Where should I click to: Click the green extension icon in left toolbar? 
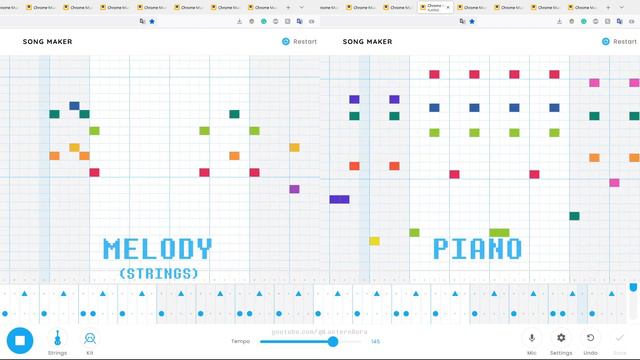264,21
